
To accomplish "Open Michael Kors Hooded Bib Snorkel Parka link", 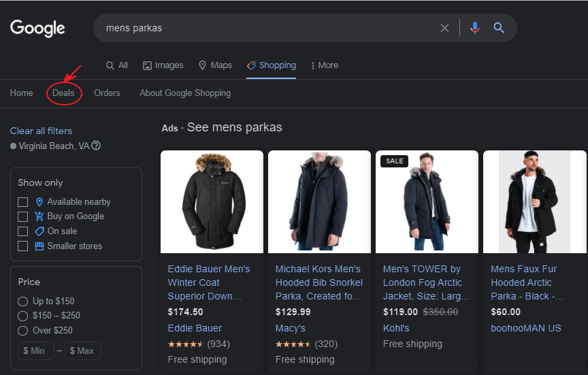I will (319, 282).
